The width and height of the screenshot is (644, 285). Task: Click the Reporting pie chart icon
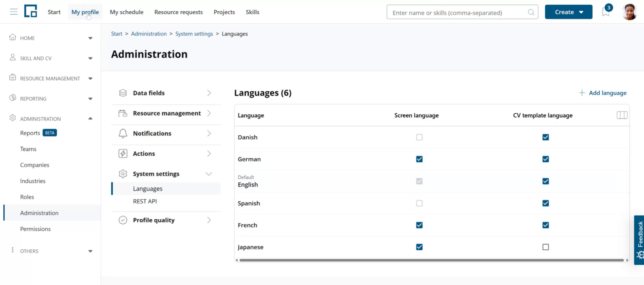pyautogui.click(x=12, y=98)
